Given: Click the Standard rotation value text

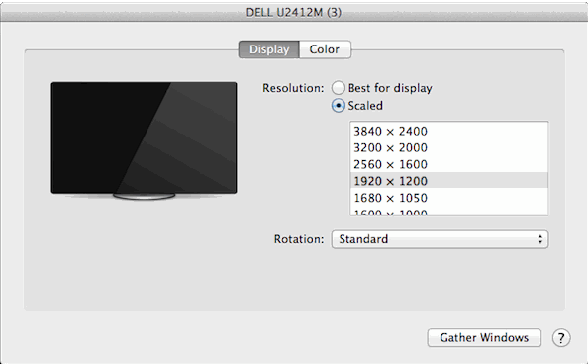Looking at the screenshot, I should 363,239.
